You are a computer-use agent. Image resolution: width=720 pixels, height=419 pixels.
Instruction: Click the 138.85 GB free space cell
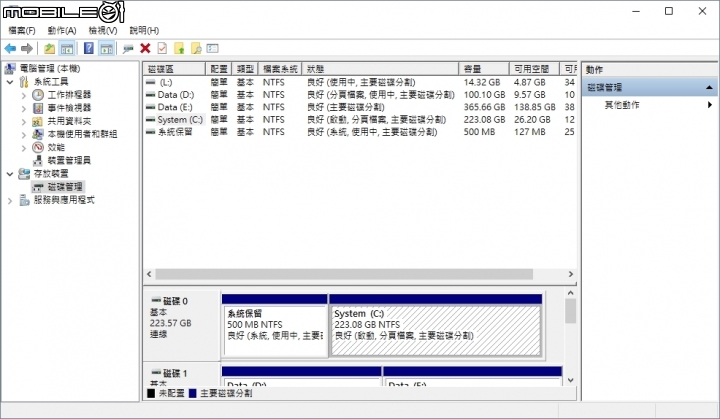click(x=534, y=107)
